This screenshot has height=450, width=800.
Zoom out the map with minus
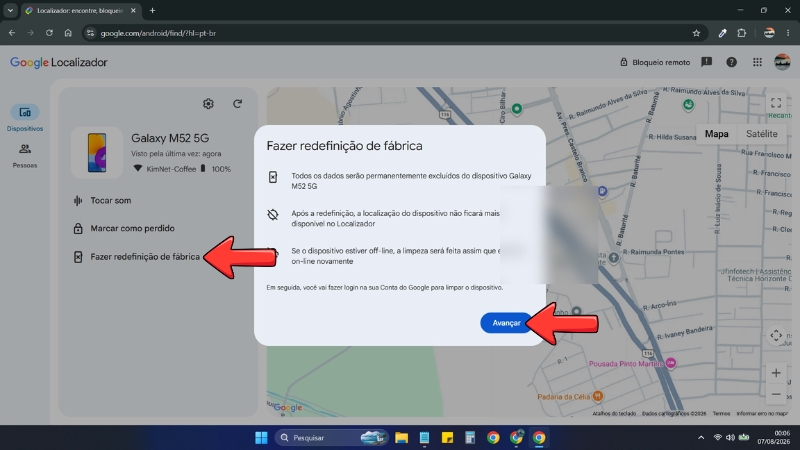776,394
